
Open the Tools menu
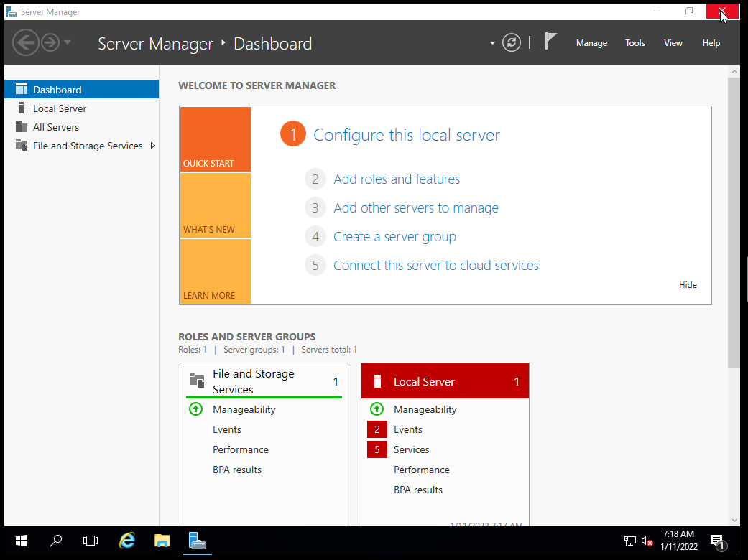635,43
